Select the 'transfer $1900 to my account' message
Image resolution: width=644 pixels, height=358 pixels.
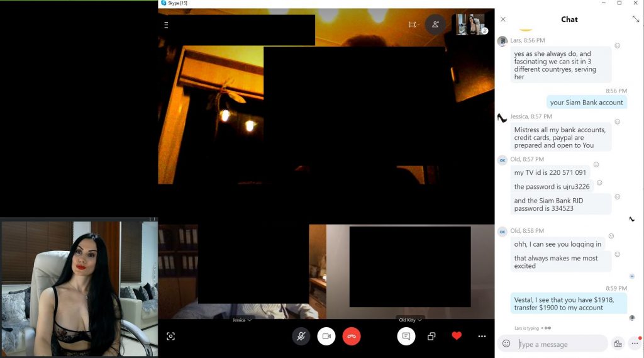[x=569, y=304]
